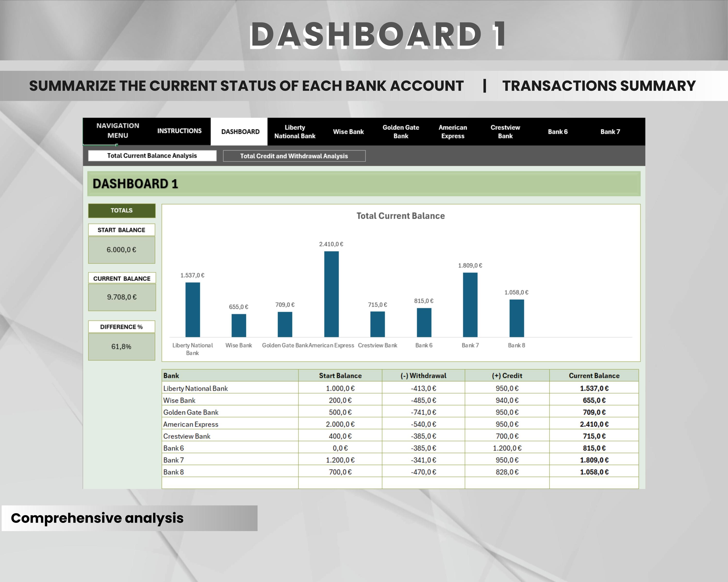Click the Current Balance value 9.708,0 €
The height and width of the screenshot is (582, 728).
point(122,297)
